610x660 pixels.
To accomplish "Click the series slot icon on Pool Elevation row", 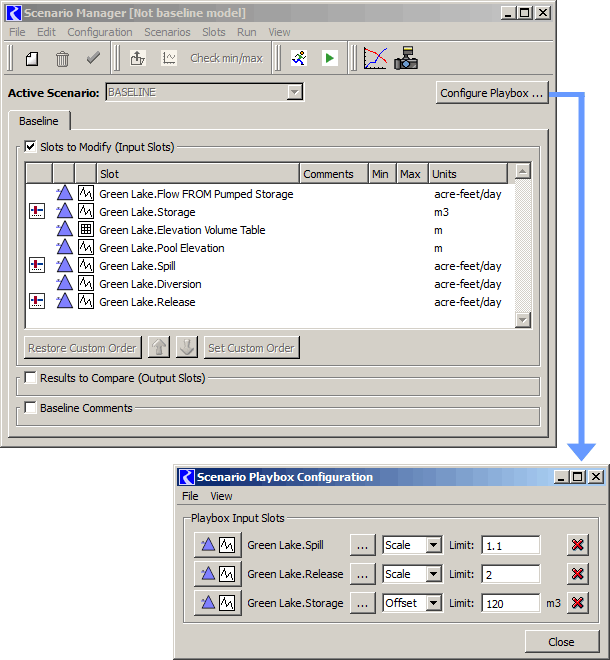I will coord(86,248).
